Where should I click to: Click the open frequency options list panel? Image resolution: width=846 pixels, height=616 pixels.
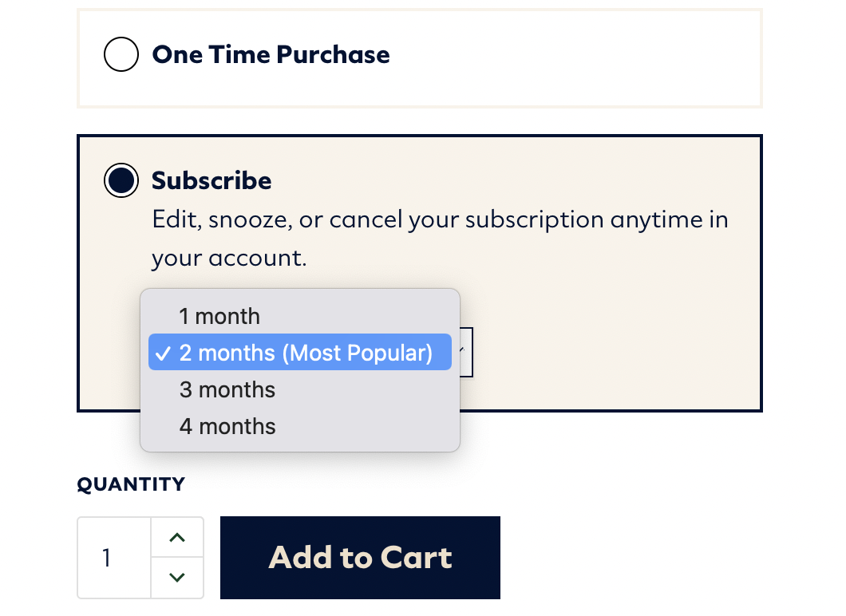(x=299, y=371)
